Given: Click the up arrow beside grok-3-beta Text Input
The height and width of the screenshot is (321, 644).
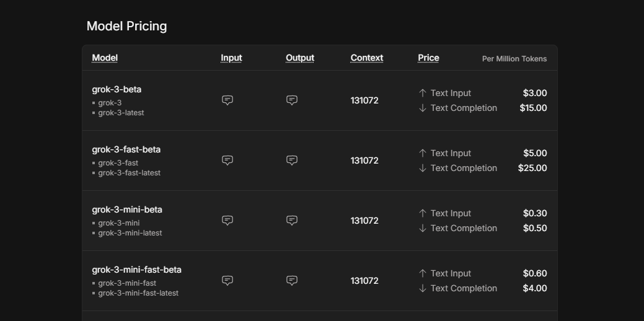Looking at the screenshot, I should click(423, 93).
